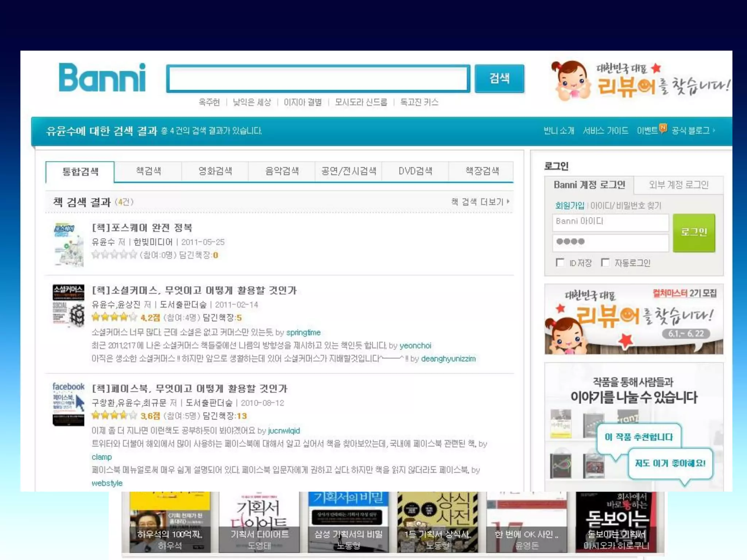Open reviewer deanghyunizzim profile

[448, 359]
